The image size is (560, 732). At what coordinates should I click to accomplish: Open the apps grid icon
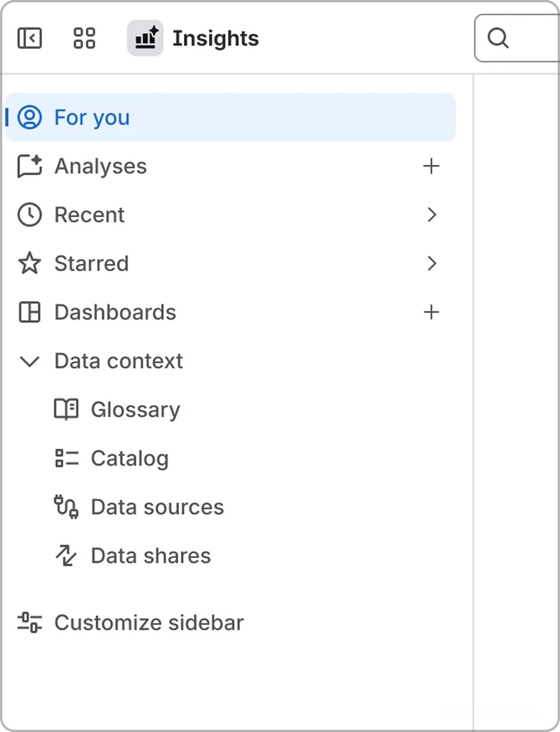click(x=84, y=38)
